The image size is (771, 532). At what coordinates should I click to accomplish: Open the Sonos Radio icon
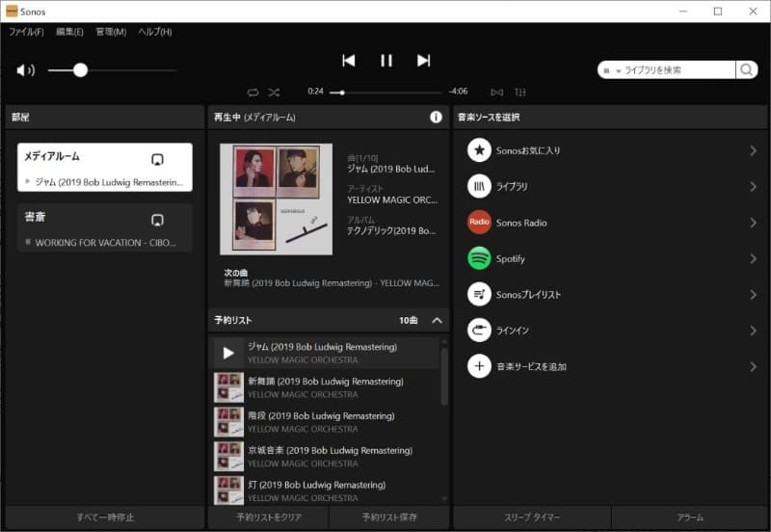point(479,223)
